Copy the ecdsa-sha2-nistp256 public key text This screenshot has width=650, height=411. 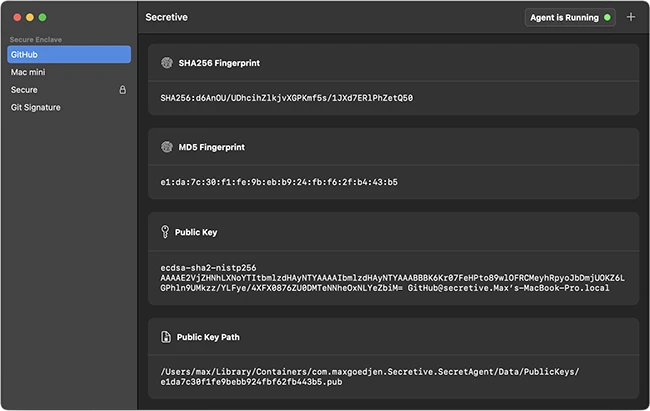(392, 278)
